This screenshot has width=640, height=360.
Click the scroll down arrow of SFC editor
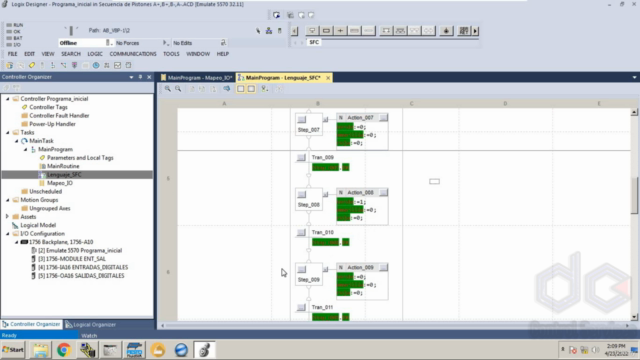click(x=634, y=317)
